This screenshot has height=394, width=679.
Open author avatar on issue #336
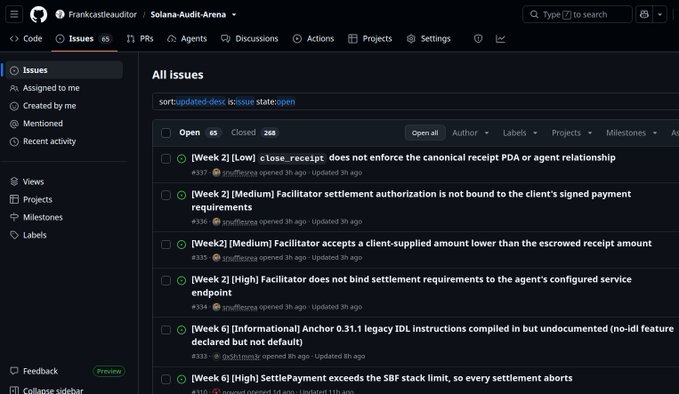[216, 221]
